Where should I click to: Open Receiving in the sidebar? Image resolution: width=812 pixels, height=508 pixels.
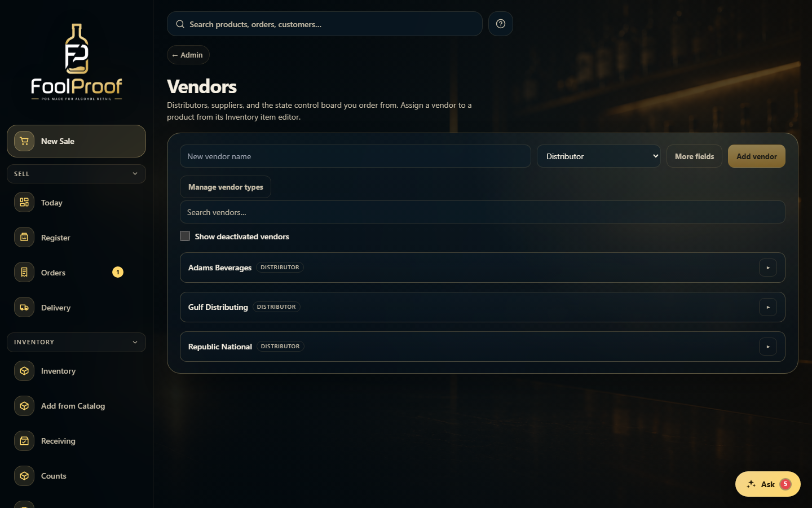(x=76, y=441)
